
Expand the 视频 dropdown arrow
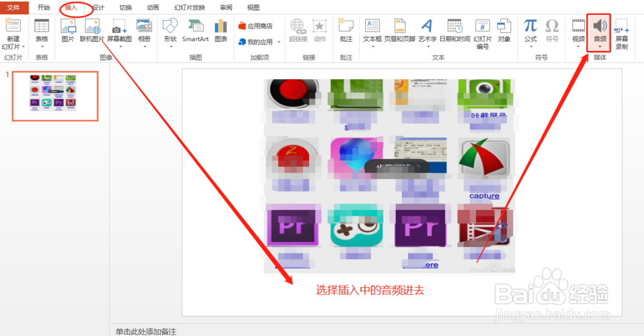[578, 46]
